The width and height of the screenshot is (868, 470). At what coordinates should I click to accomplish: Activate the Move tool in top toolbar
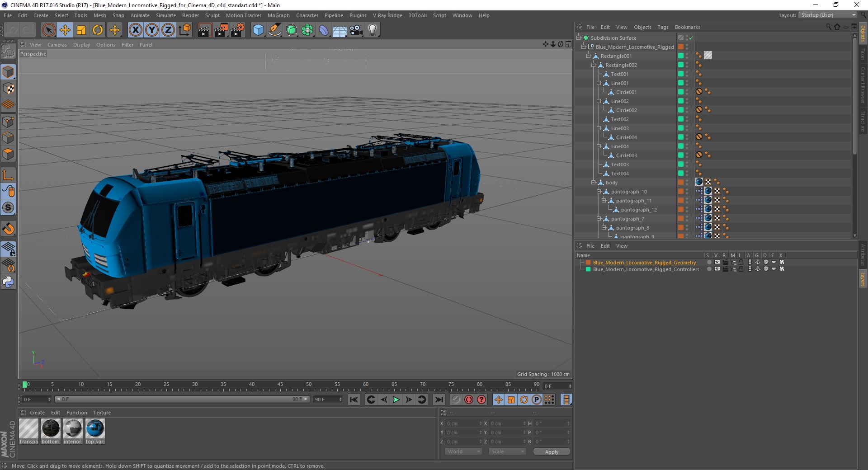(65, 30)
